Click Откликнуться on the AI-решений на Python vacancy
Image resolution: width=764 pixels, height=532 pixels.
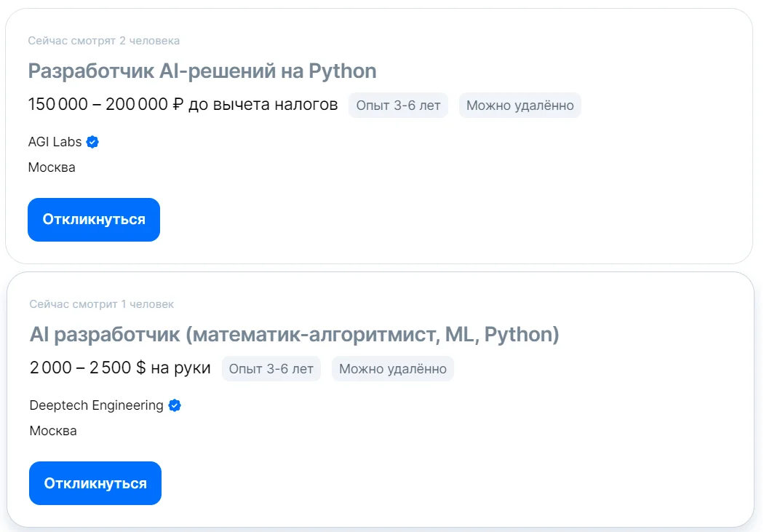(93, 219)
